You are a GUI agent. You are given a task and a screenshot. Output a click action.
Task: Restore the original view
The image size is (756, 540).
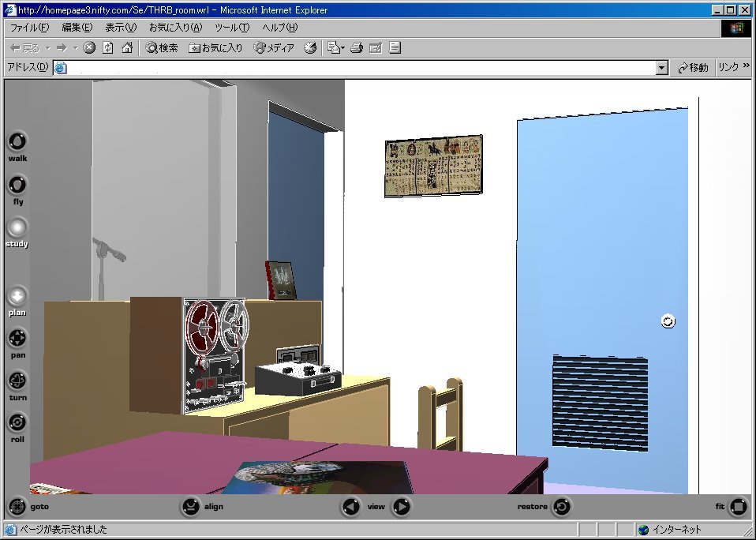coord(561,506)
